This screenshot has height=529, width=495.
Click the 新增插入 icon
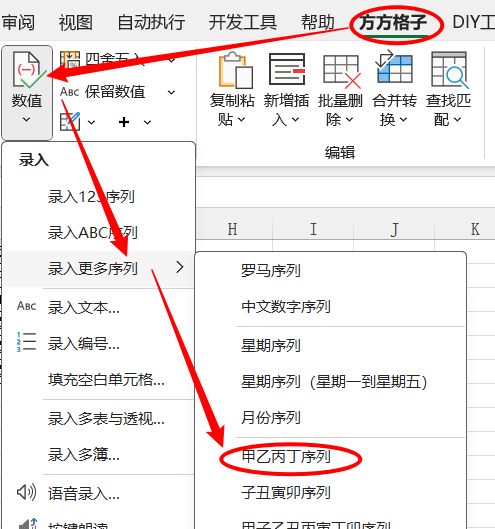tap(287, 69)
